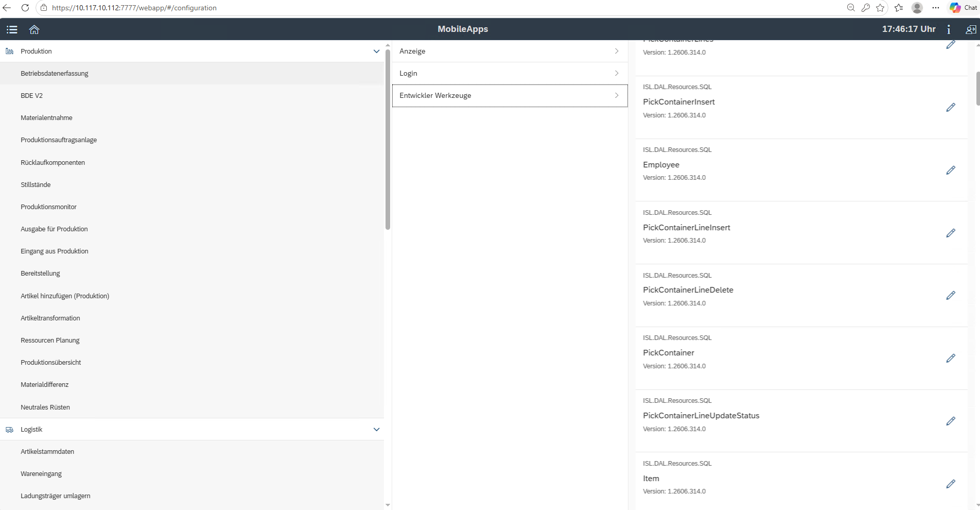This screenshot has height=510, width=980.
Task: Open Artikelstammdaten entry
Action: 192,451
